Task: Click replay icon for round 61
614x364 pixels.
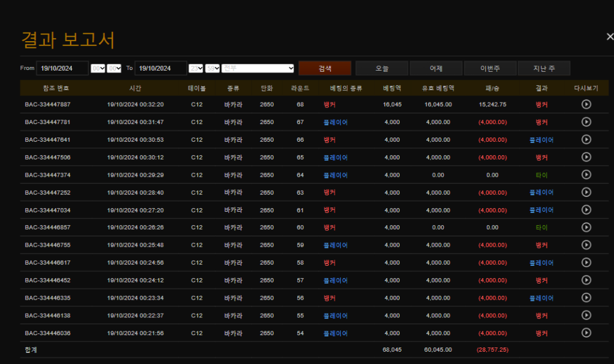Action: 586,210
